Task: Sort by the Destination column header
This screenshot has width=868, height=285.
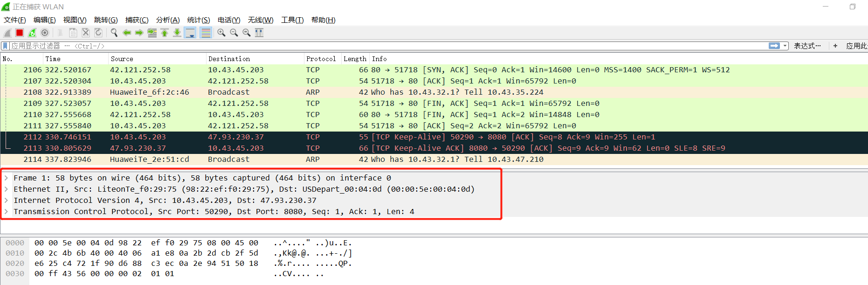Action: point(255,59)
